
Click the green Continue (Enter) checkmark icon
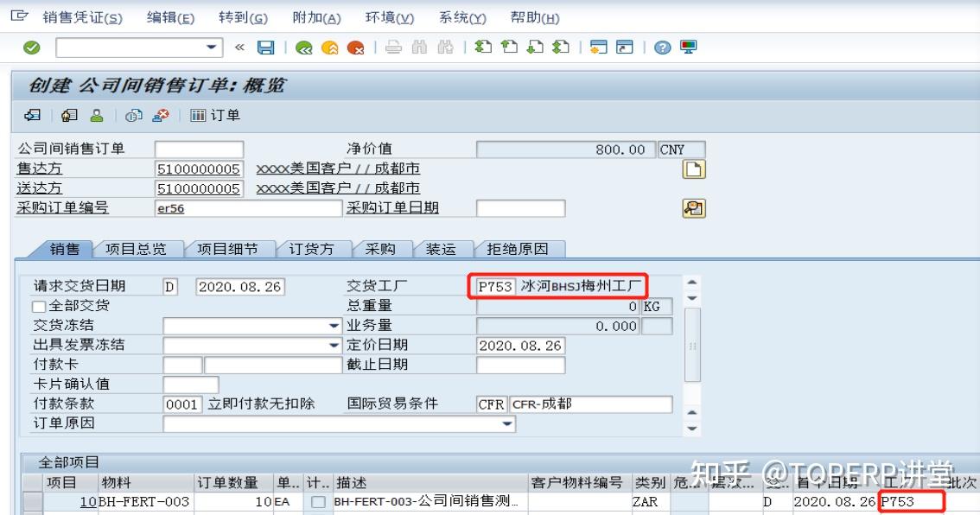[x=31, y=48]
